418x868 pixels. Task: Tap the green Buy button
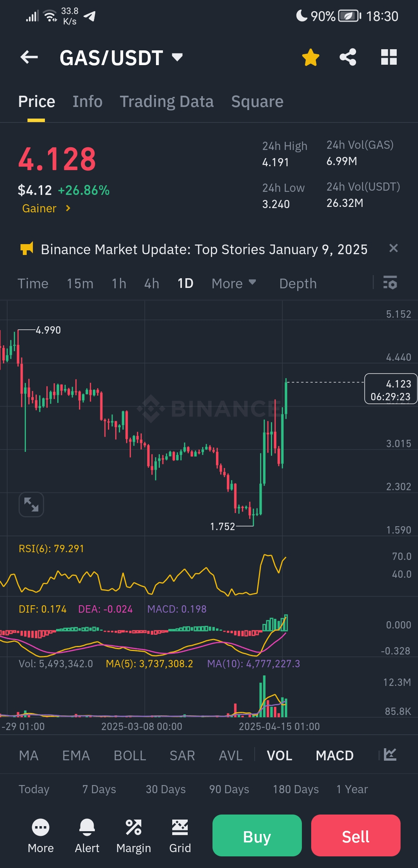click(x=257, y=835)
